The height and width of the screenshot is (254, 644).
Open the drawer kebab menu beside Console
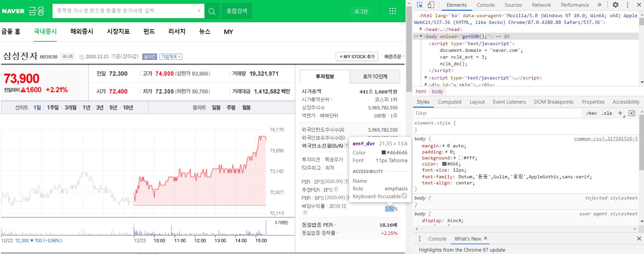pos(419,239)
